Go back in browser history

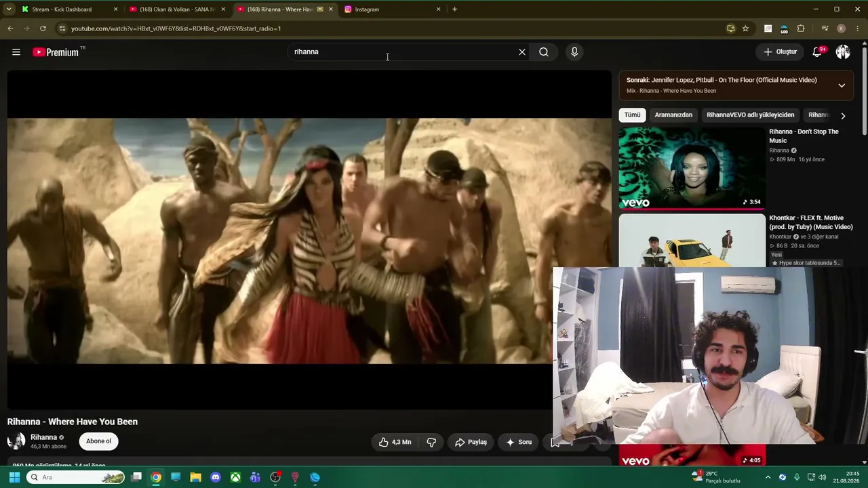tap(10, 28)
